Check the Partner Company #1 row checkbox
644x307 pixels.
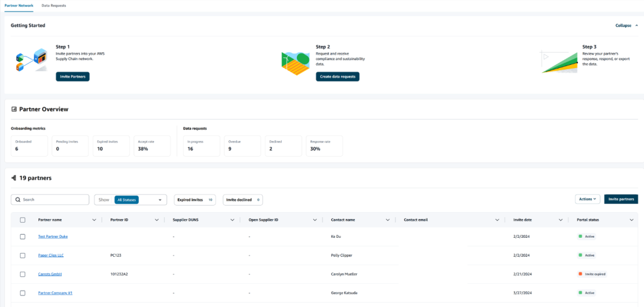tap(23, 293)
